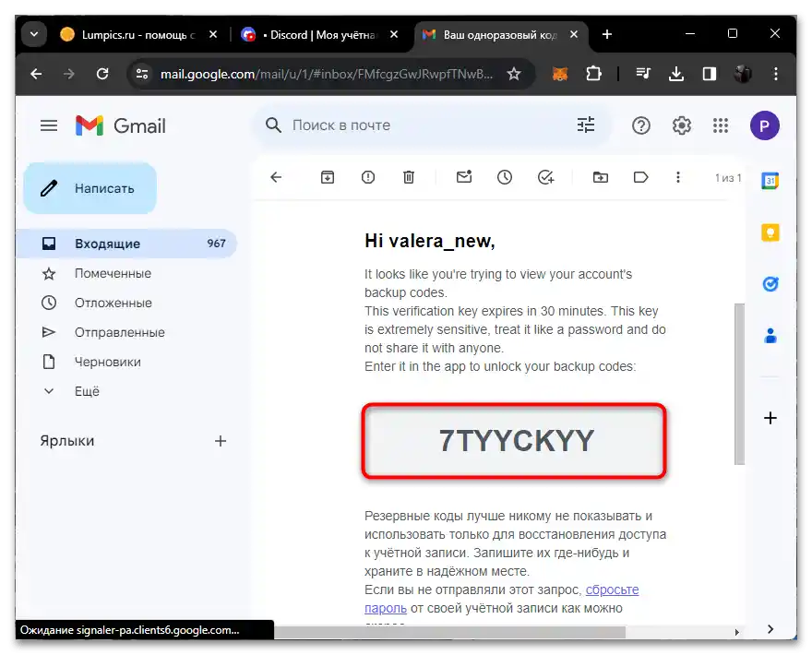Bookmark this page with the star icon
Screen dimensions: 812x655
(x=514, y=74)
